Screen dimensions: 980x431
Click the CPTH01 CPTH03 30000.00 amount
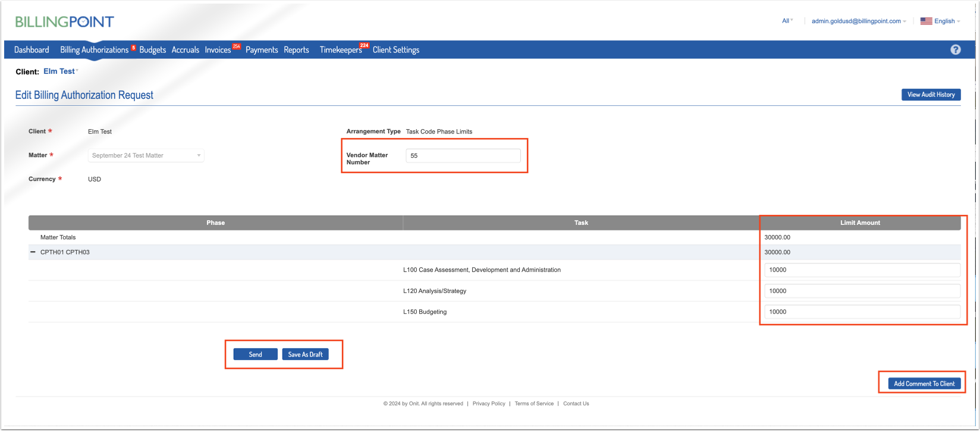coord(777,252)
